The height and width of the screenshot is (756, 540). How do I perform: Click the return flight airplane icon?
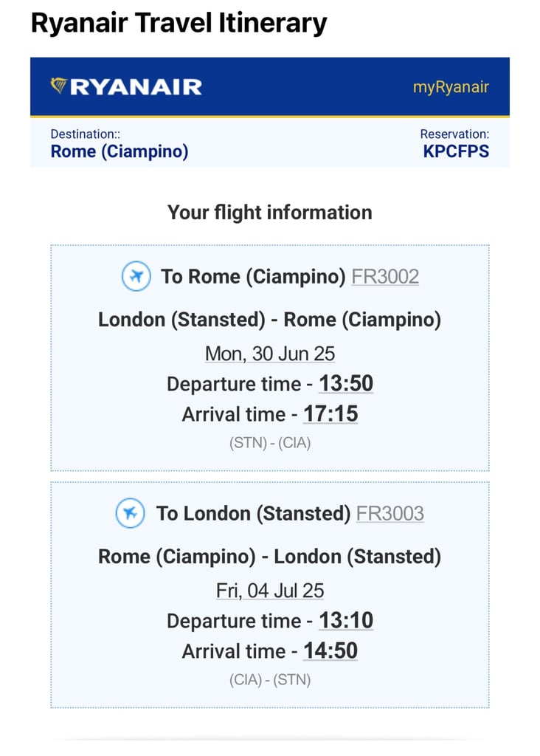coord(130,513)
